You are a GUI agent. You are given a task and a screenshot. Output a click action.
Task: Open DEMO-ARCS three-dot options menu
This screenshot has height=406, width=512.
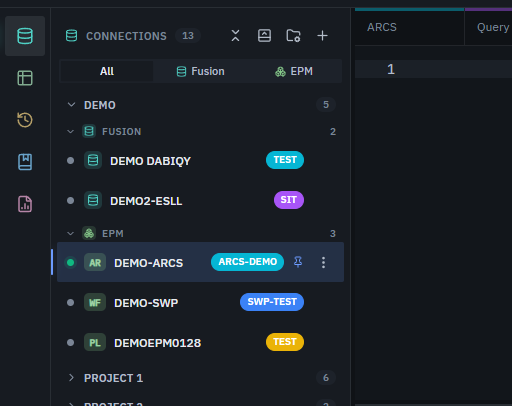[323, 262]
